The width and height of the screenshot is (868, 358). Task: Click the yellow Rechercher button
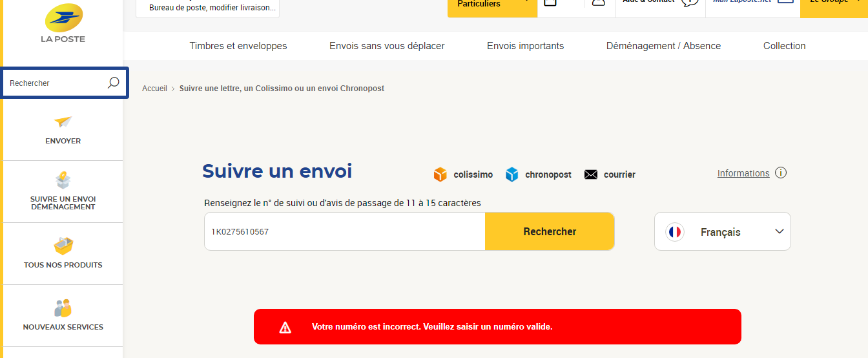pyautogui.click(x=550, y=231)
